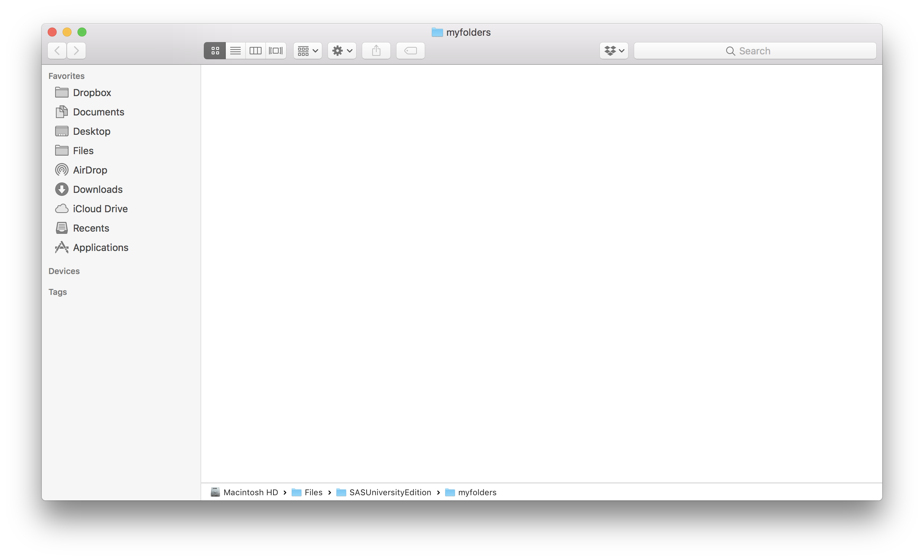Open the Recents view
Viewport: 924px width, 560px height.
[x=91, y=228]
